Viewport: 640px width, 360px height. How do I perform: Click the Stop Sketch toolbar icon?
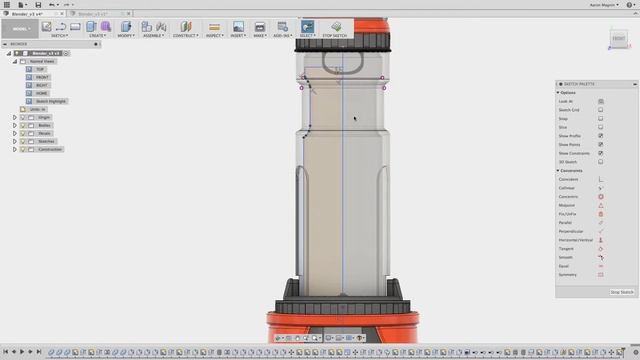point(336,27)
